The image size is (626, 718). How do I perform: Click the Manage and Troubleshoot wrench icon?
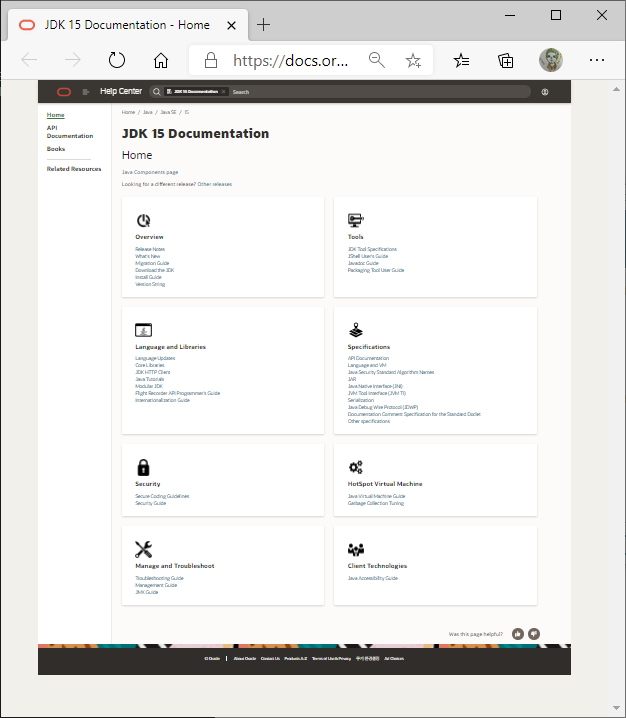pyautogui.click(x=143, y=549)
